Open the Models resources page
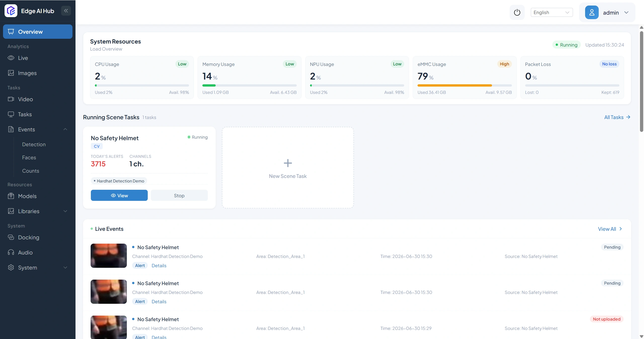644x339 pixels. (38, 196)
